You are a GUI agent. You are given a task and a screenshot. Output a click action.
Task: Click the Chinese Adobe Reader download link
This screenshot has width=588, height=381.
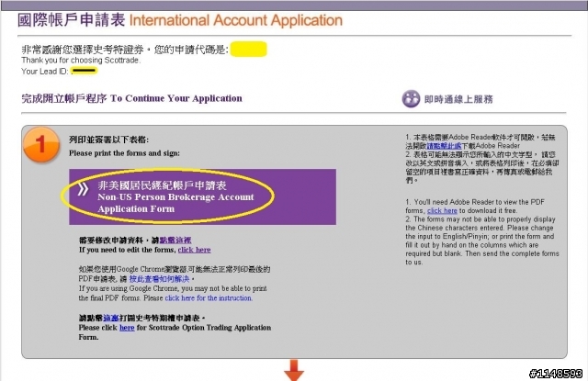pyautogui.click(x=445, y=146)
